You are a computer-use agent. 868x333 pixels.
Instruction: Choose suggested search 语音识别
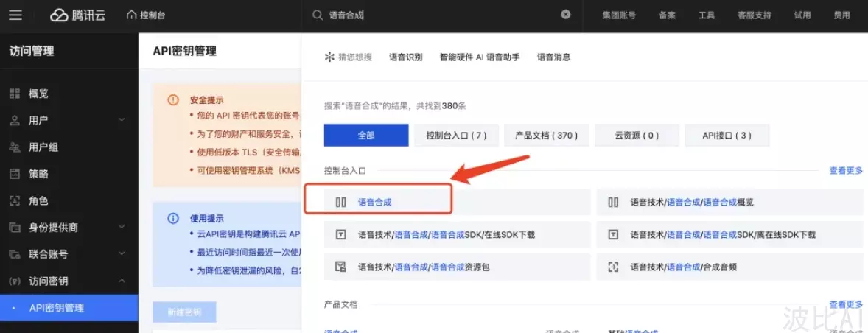pyautogui.click(x=406, y=57)
